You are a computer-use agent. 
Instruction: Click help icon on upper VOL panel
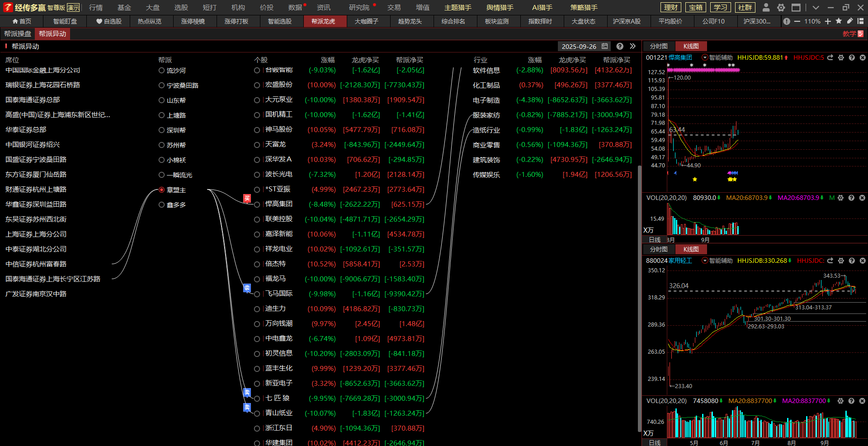[x=851, y=198]
